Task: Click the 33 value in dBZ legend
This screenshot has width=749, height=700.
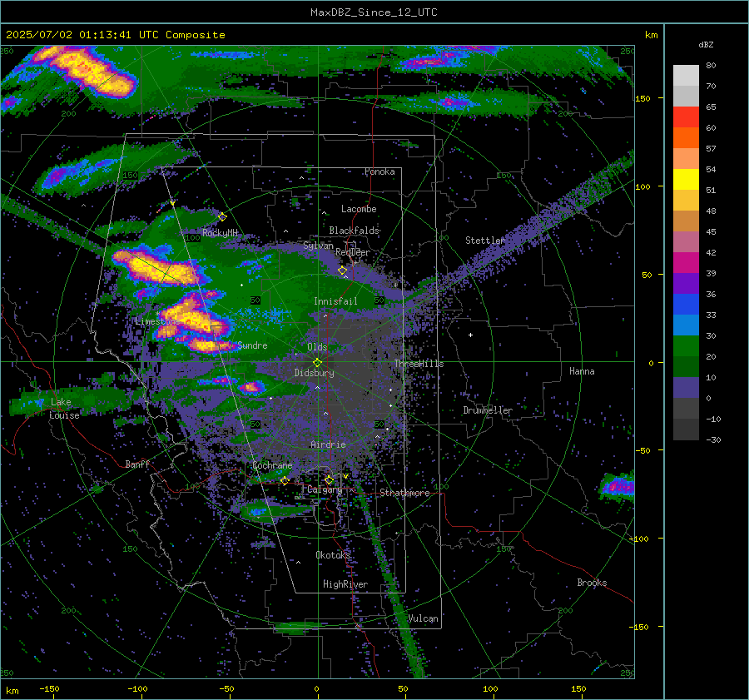Action: tap(711, 315)
